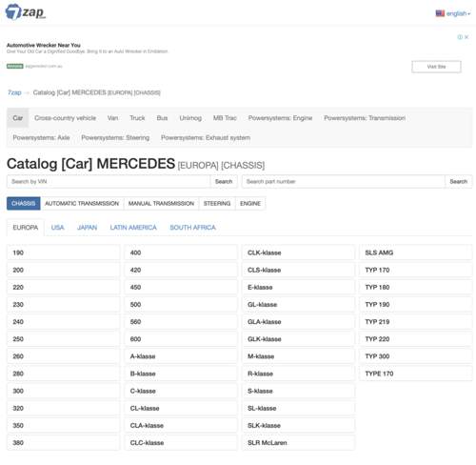This screenshot has width=476, height=465.
Task: Open model 600
Action: [181, 339]
